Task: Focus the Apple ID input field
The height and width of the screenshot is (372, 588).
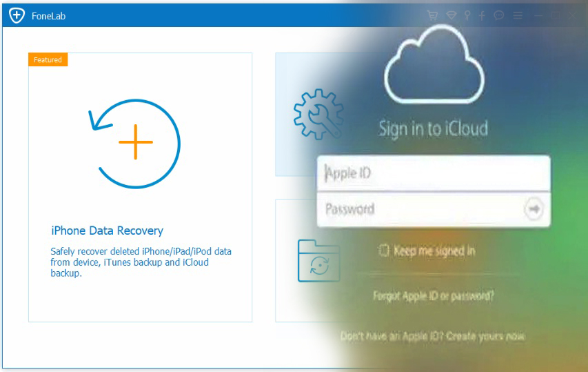Action: (434, 173)
